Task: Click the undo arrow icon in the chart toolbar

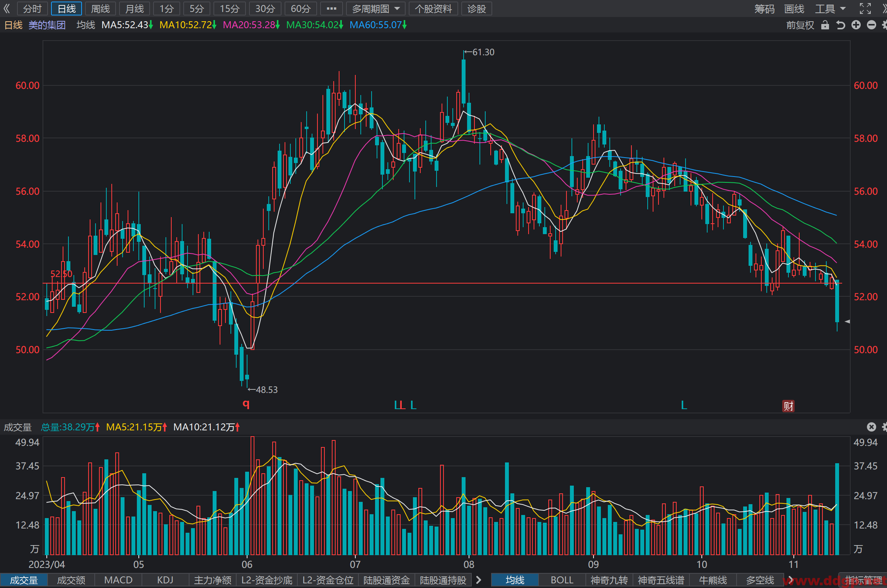Action: [841, 25]
